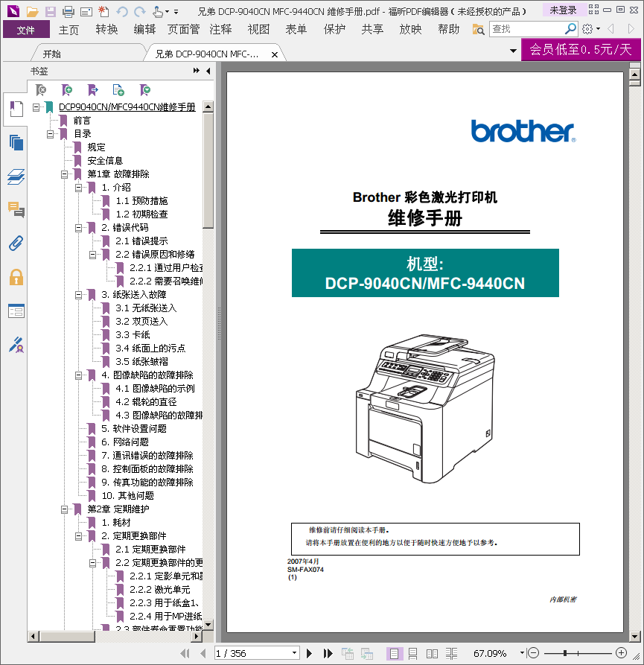Switch to the 保护 ribbon tab
The width and height of the screenshot is (644, 665).
coord(334,29)
